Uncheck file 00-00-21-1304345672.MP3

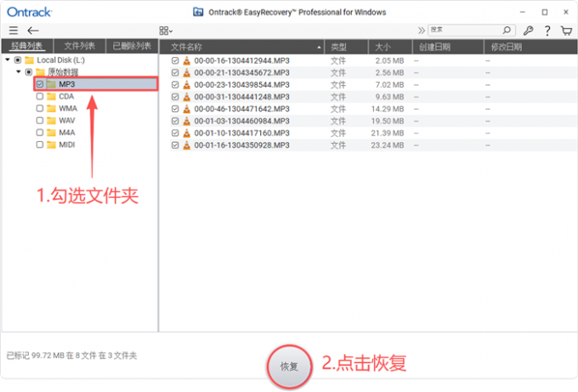[175, 72]
